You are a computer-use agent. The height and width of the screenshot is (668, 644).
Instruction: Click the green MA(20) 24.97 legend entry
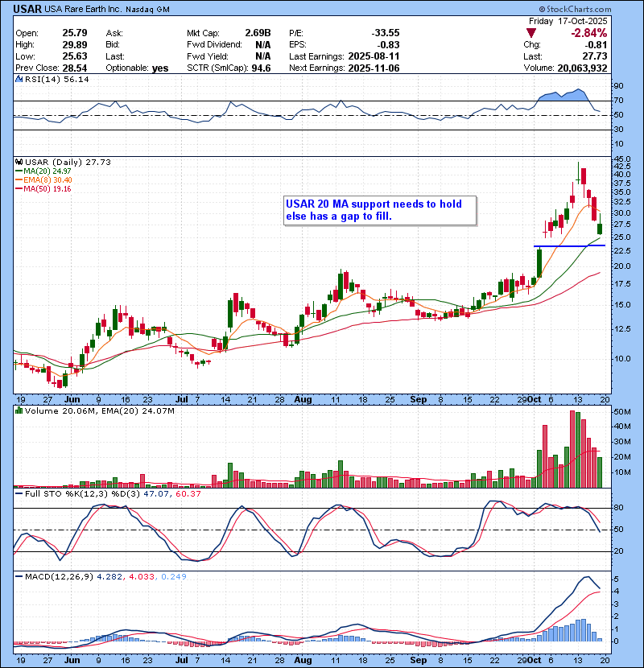(x=44, y=171)
